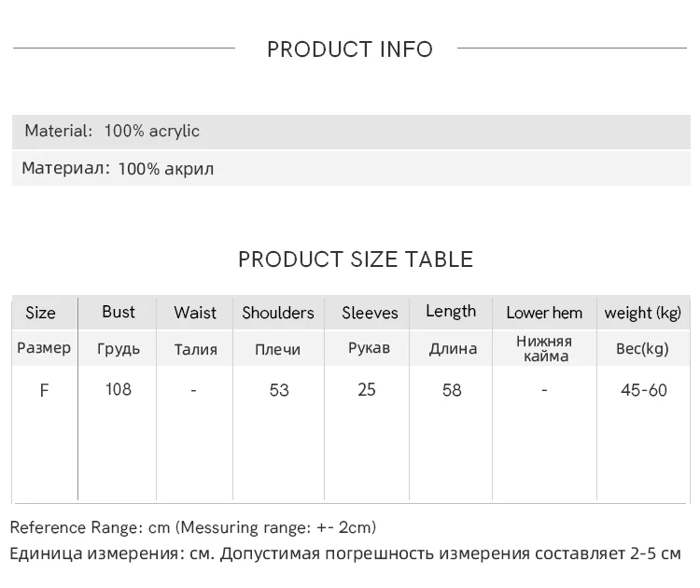The width and height of the screenshot is (700, 588).
Task: Select the weight range 45-60
Action: coord(644,390)
